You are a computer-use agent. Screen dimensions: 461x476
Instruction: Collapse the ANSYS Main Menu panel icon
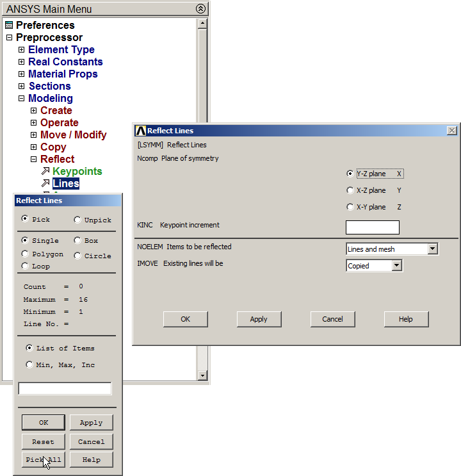(200, 9)
